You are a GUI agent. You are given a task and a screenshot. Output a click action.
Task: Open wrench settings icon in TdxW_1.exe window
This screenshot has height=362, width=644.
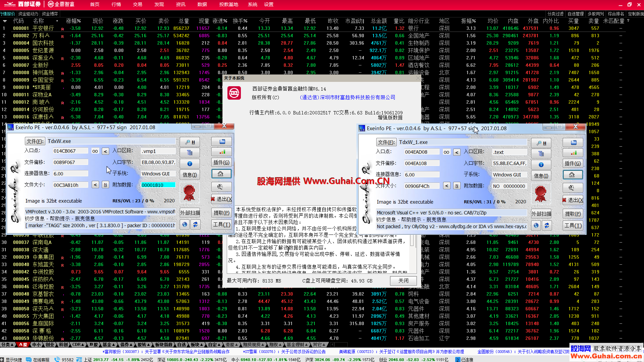click(572, 188)
